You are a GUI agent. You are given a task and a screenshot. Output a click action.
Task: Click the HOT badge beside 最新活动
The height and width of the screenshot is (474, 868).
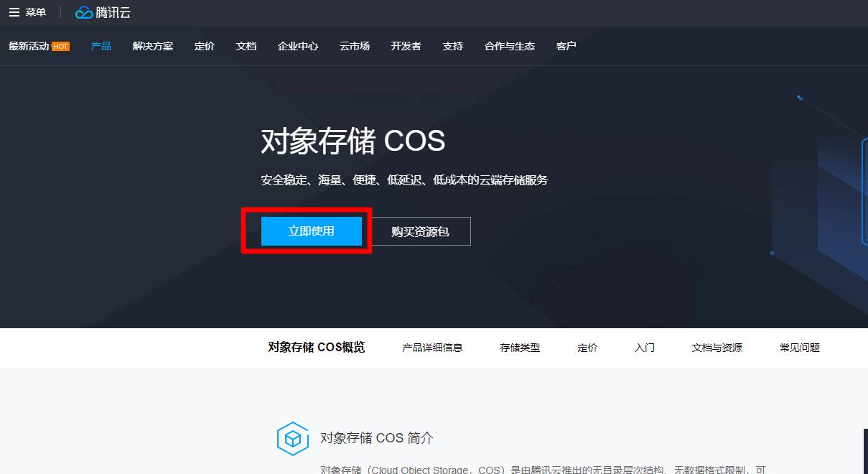click(x=60, y=46)
